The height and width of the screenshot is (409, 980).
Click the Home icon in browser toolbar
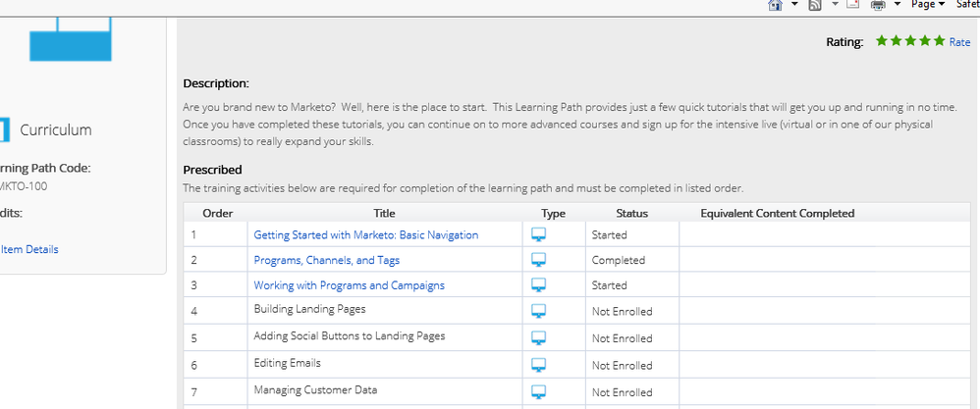pos(775,4)
